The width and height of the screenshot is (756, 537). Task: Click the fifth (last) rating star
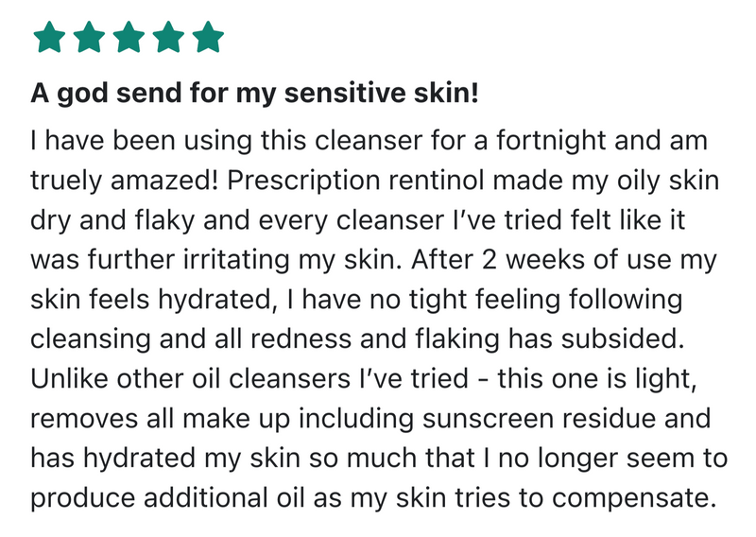click(207, 39)
